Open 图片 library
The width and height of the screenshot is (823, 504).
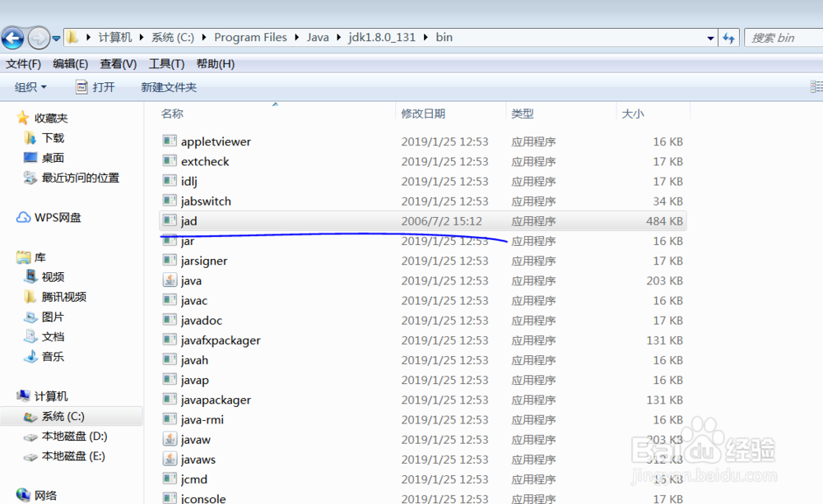44,317
